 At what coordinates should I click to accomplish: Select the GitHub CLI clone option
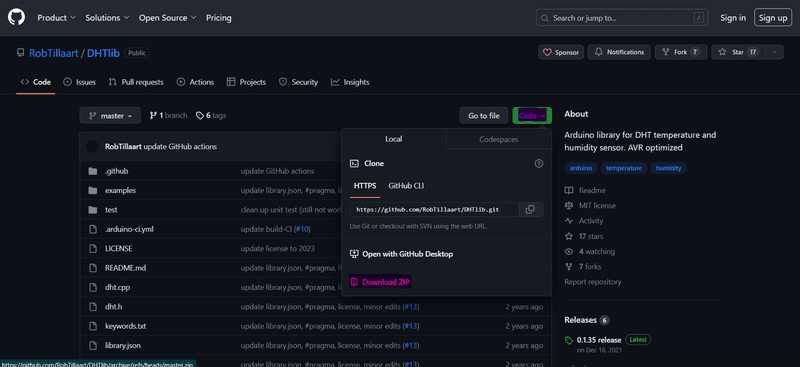coord(406,186)
